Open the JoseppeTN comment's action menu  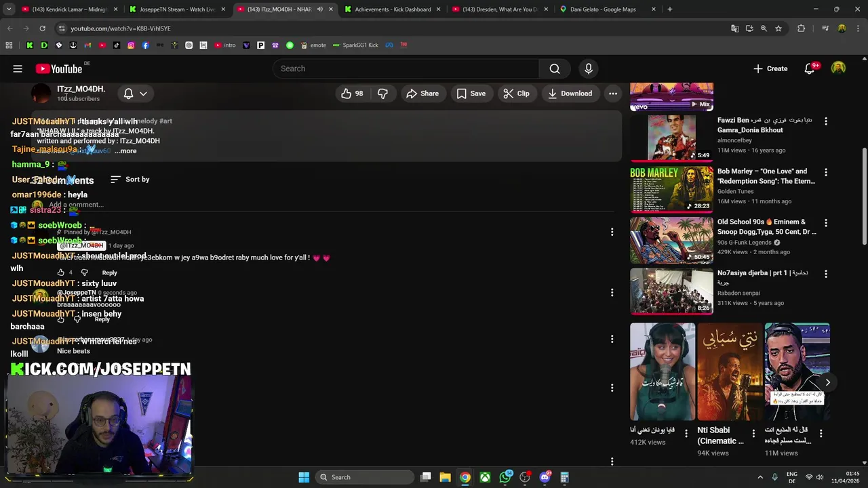point(612,293)
